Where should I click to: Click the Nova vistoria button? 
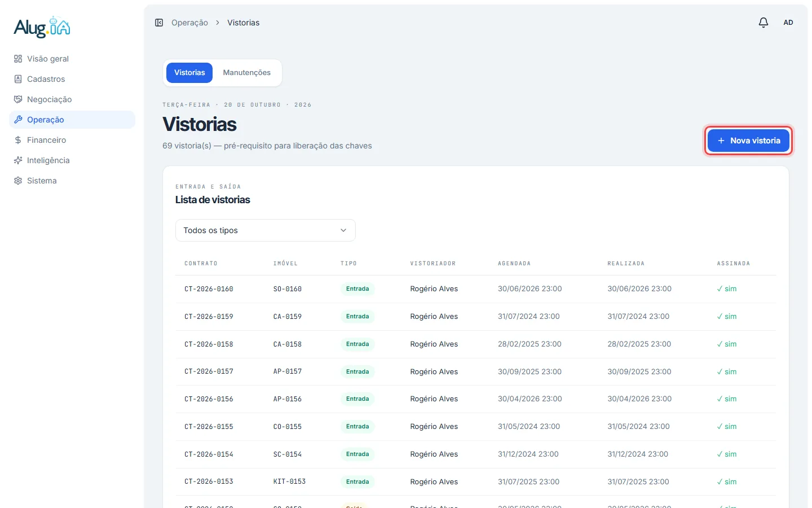pyautogui.click(x=748, y=141)
